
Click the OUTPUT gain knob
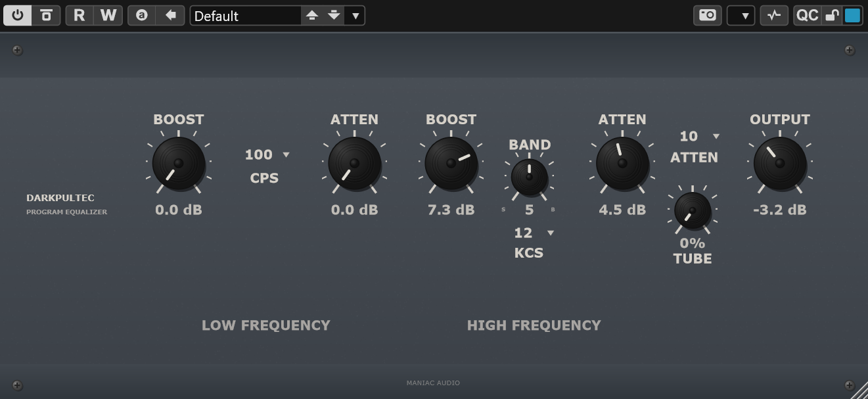(779, 163)
